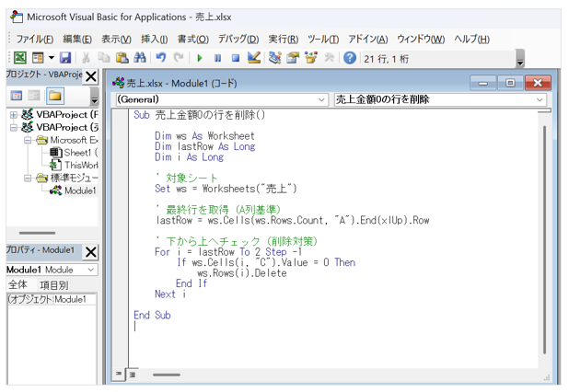Image resolution: width=569 pixels, height=392 pixels.
Task: Close the プロパティ - Module1 panel
Action: (91, 252)
